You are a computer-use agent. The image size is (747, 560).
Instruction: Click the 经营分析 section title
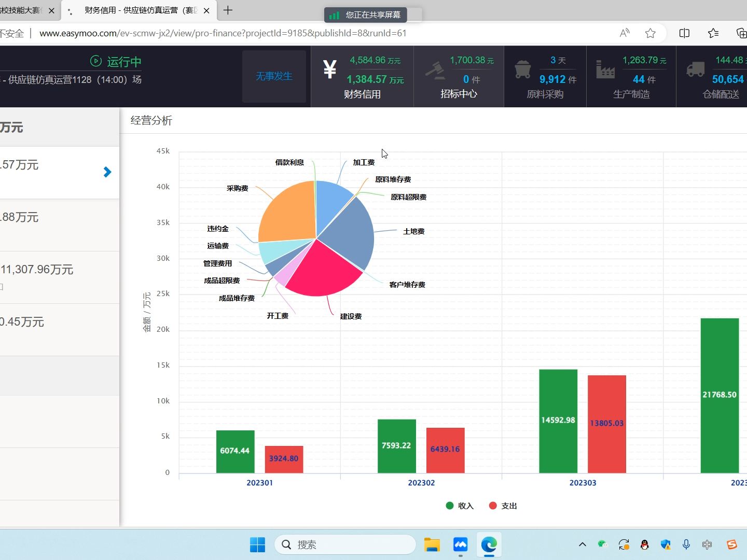click(151, 120)
